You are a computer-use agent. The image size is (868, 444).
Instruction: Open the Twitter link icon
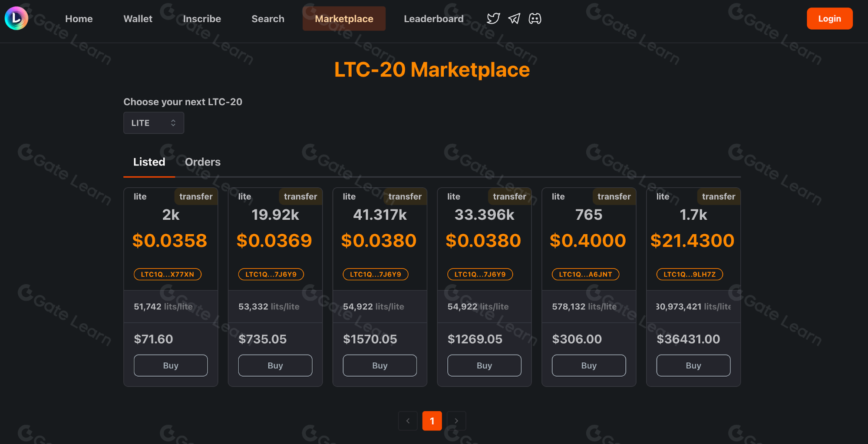click(493, 19)
